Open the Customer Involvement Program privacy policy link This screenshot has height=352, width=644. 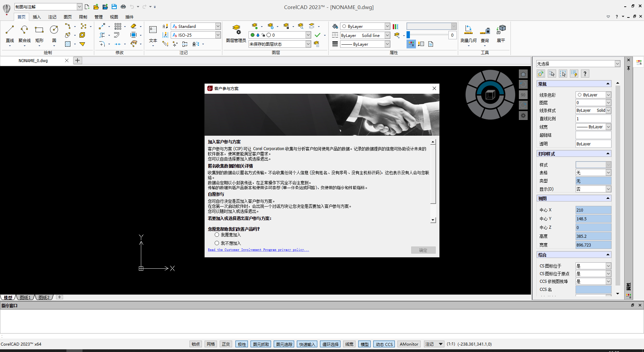click(x=258, y=250)
